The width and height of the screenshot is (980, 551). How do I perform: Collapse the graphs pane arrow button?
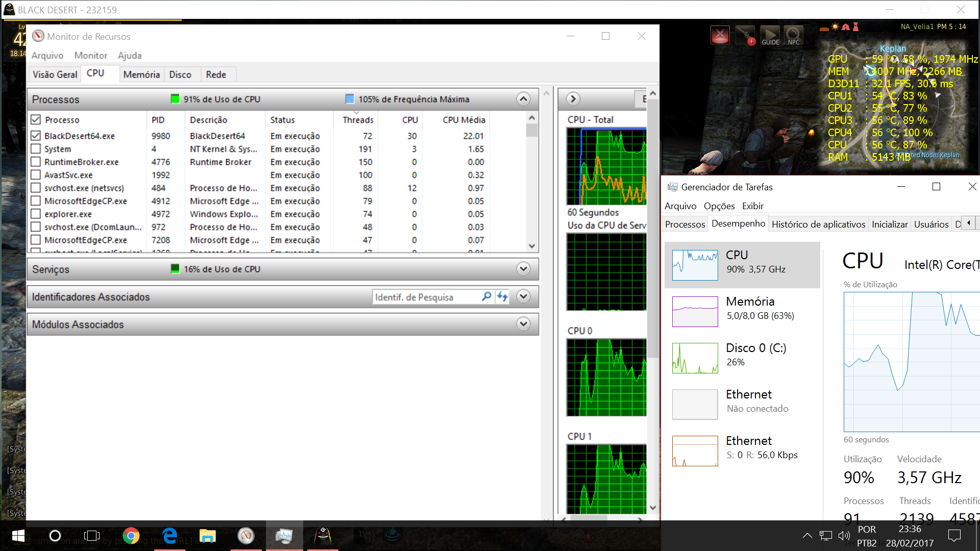point(573,99)
